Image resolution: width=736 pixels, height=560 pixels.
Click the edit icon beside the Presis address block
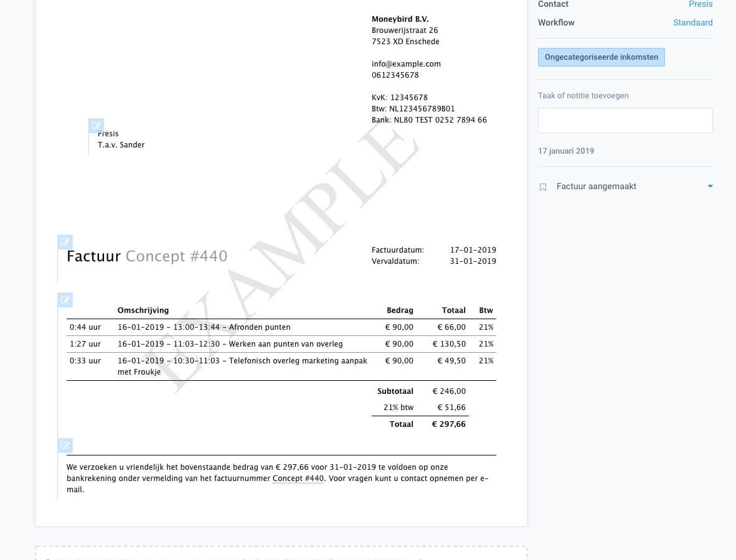point(97,125)
